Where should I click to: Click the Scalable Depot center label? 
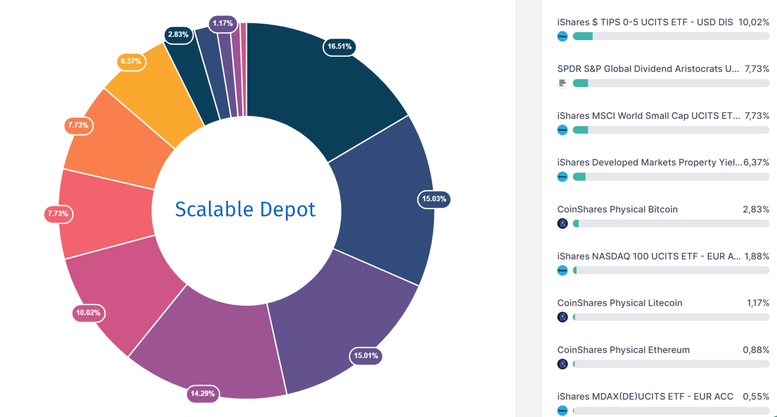[x=245, y=210]
